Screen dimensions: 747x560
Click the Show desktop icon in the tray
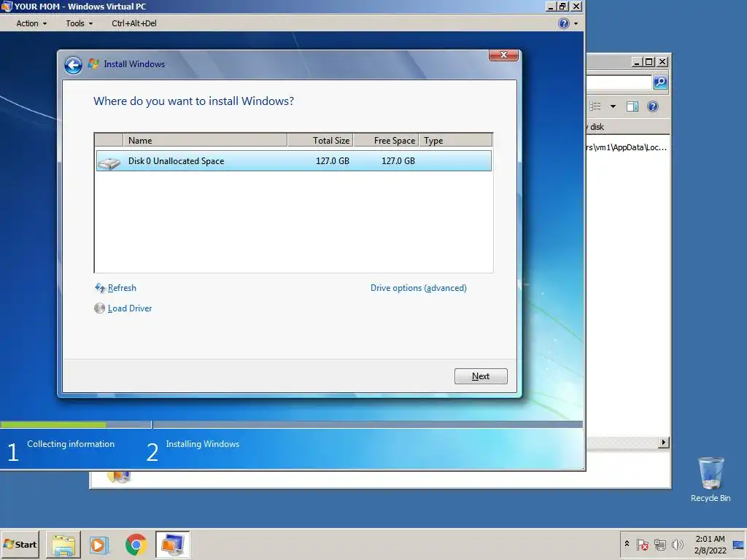(738, 544)
